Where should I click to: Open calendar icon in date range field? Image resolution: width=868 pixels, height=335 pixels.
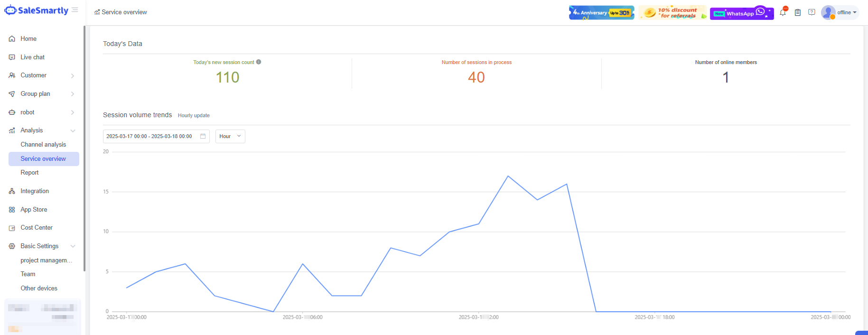[x=203, y=136]
